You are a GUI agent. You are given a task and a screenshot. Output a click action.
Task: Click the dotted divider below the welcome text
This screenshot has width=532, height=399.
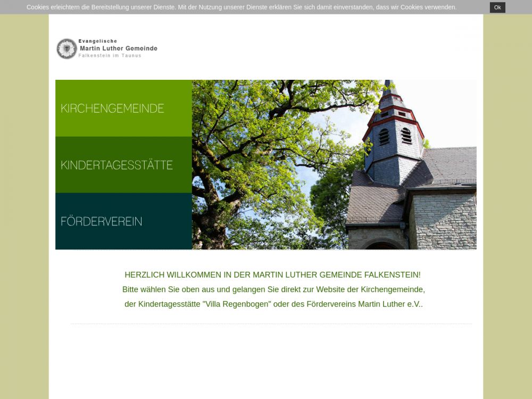pyautogui.click(x=271, y=323)
